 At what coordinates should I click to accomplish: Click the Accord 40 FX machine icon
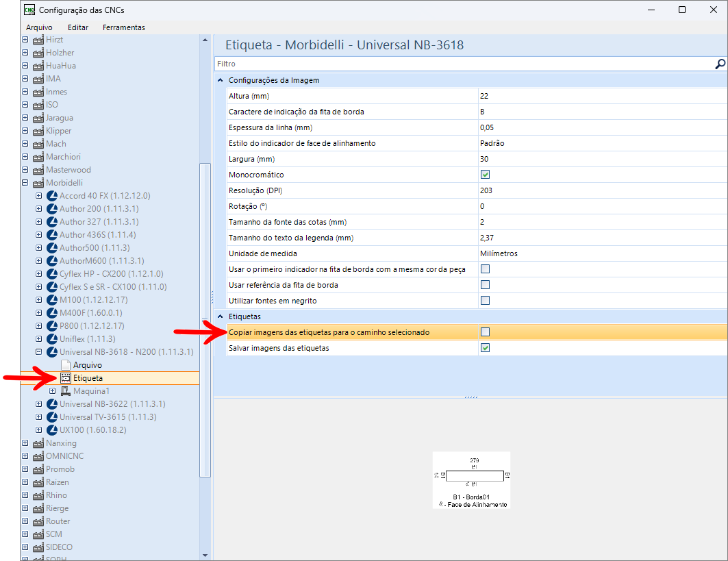[x=52, y=196]
